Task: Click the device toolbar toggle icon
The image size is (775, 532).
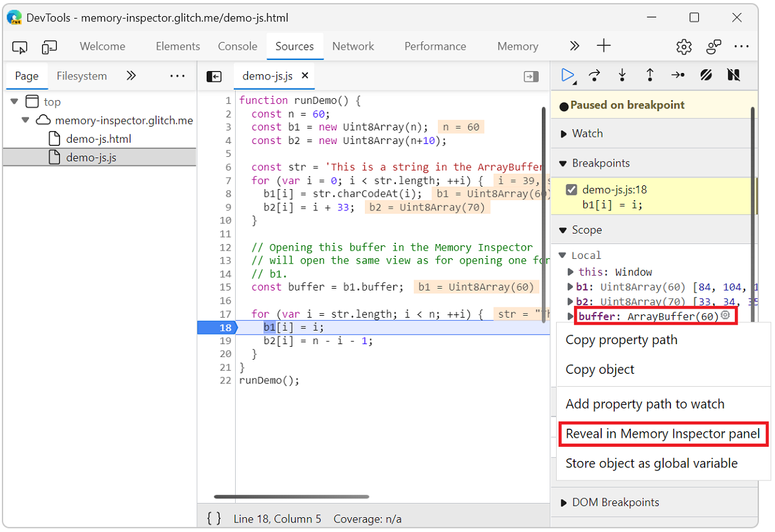Action: 49,46
